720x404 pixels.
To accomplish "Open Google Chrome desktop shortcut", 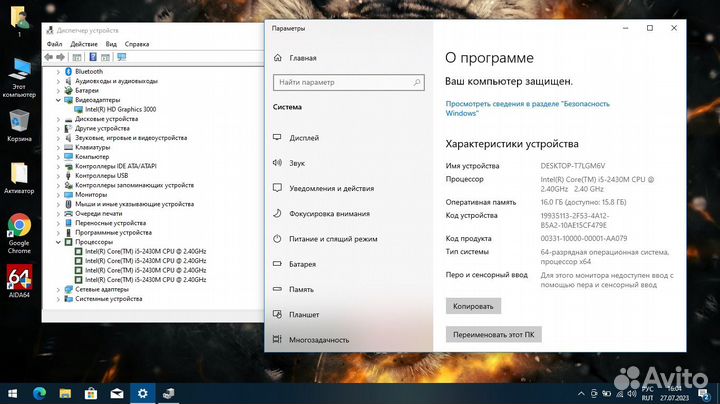I will 19,233.
